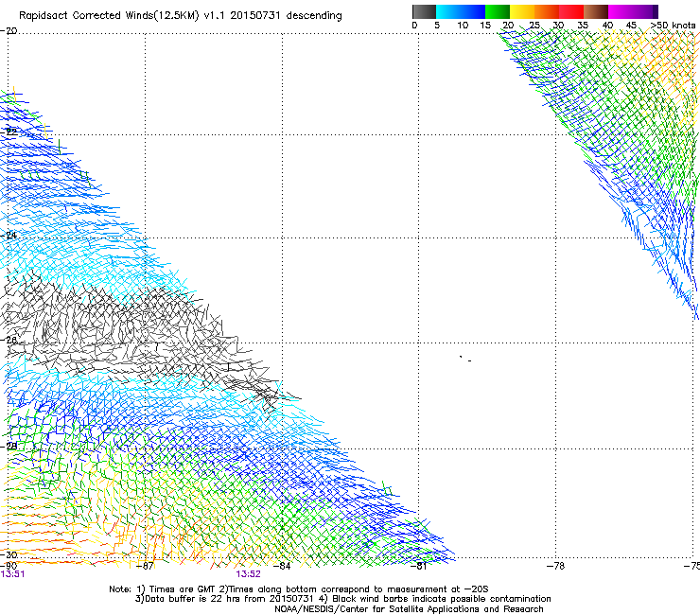Click the '-81' longitude axis label
This screenshot has height=615, width=700.
coord(418,566)
